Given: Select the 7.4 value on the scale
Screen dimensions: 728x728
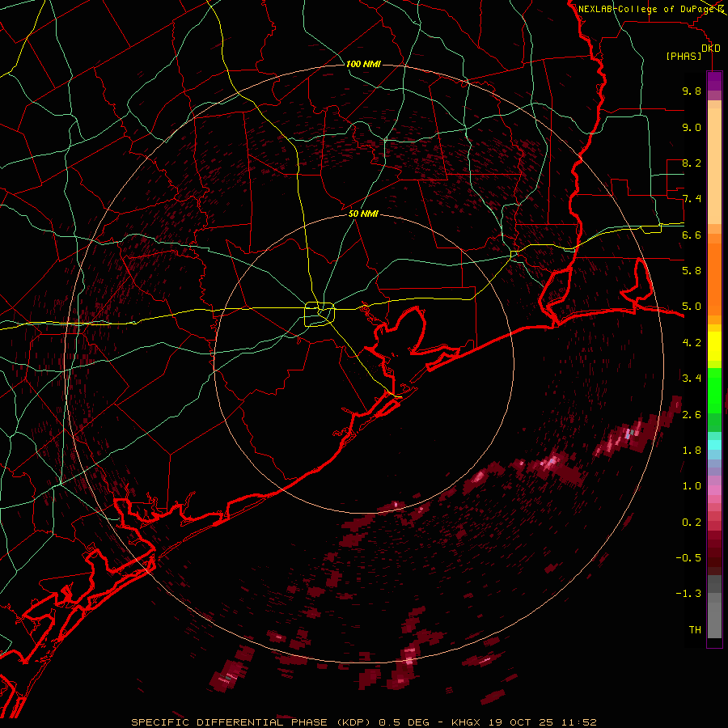Looking at the screenshot, I should click(x=692, y=199).
